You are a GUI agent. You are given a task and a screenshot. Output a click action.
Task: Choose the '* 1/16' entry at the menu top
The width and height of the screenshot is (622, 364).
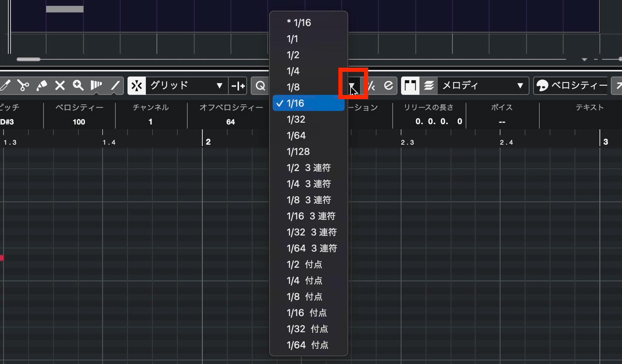[x=308, y=23]
